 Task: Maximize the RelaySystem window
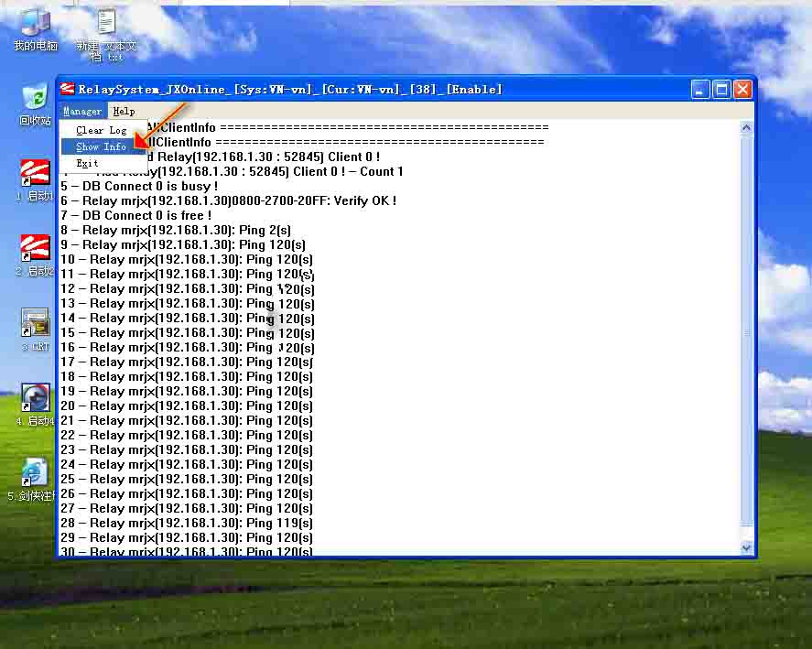tap(720, 90)
